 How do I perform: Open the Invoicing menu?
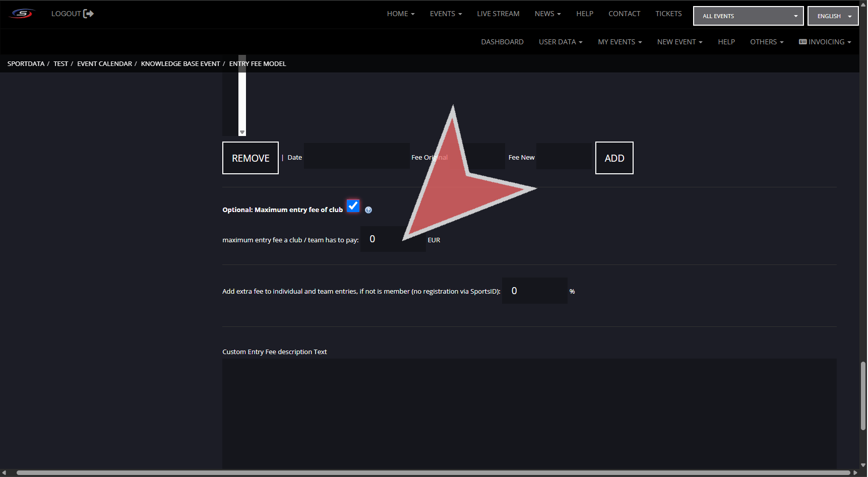pos(825,42)
